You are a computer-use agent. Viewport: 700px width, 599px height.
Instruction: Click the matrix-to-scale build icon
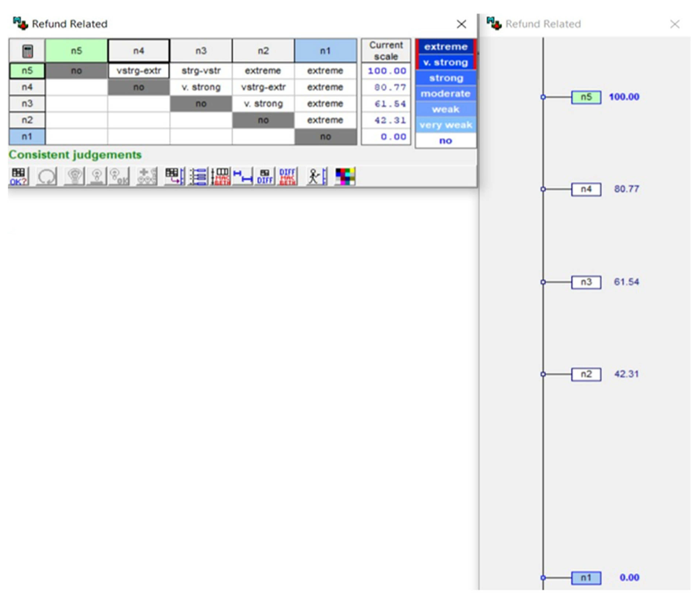[174, 176]
